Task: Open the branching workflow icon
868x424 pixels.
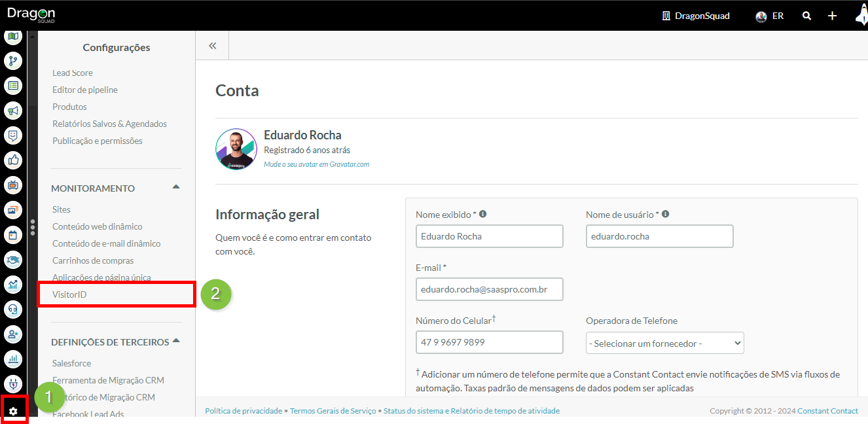Action: point(13,61)
